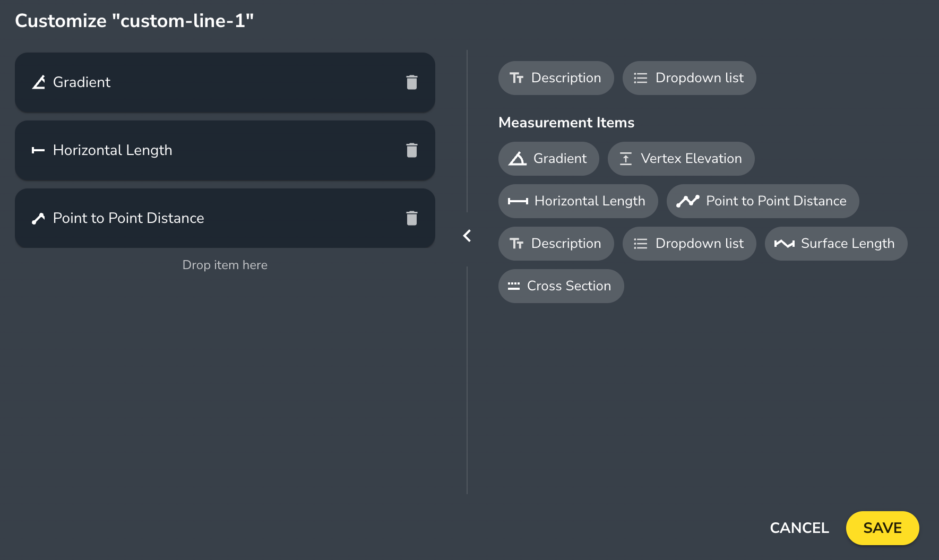Add Description chip under Measurement Items
939x560 pixels.
[x=556, y=244]
